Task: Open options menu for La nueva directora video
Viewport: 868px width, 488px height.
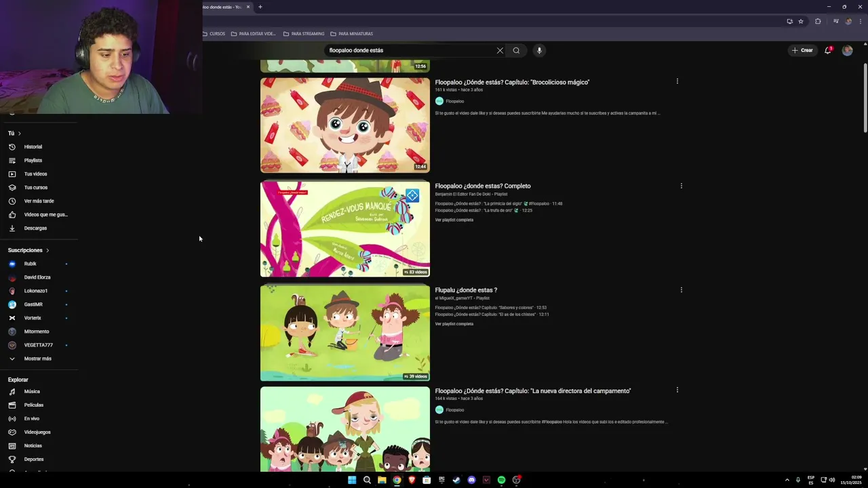Action: click(677, 390)
